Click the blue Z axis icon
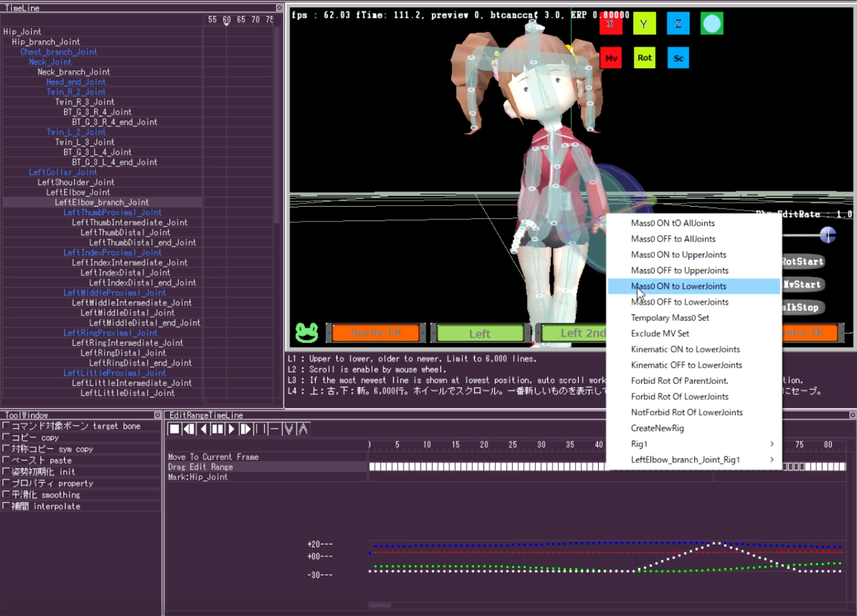 coord(678,24)
